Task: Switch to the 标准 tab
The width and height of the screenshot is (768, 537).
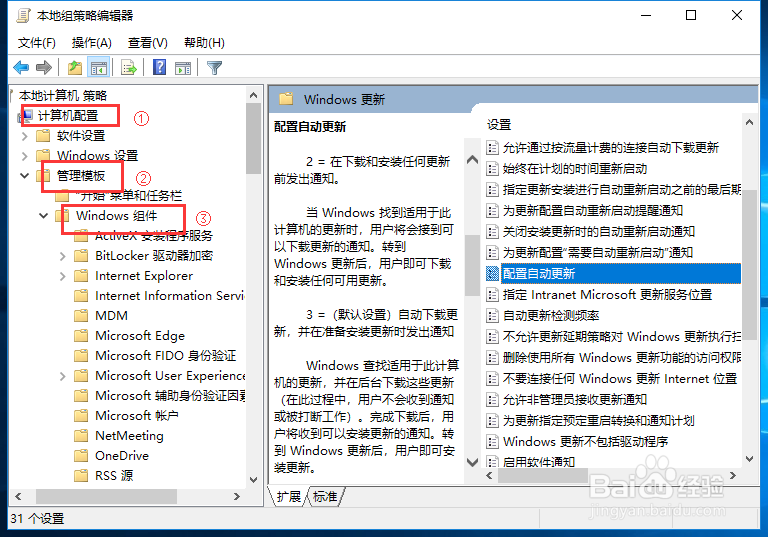Action: coord(325,497)
